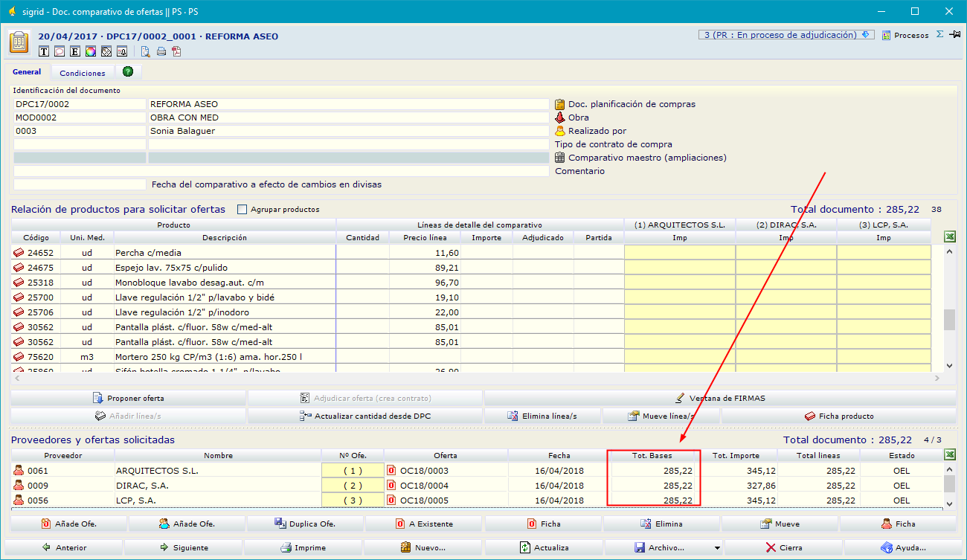Open offer icon next to OC18/0005

tap(391, 501)
